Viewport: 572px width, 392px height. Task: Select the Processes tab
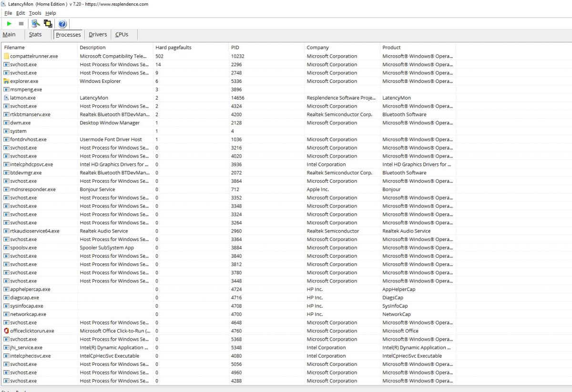[x=68, y=34]
